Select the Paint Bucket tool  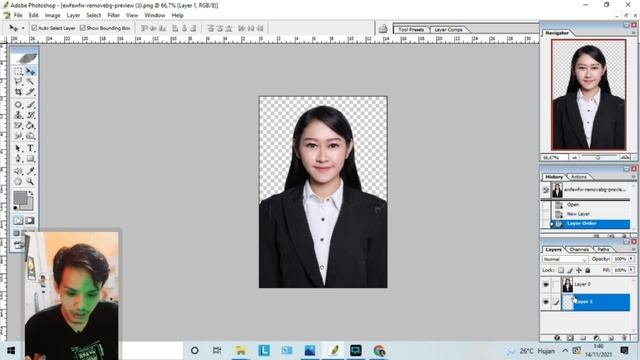click(x=30, y=126)
